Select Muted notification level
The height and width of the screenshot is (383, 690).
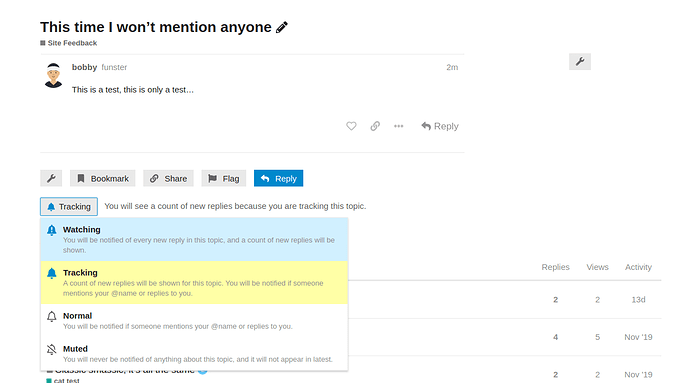pyautogui.click(x=194, y=354)
